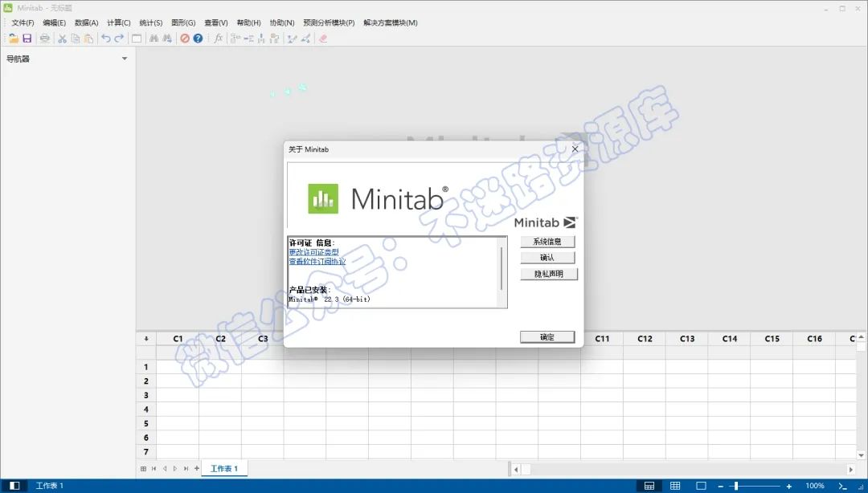Find with the binoculars icon
868x493 pixels.
click(x=154, y=39)
